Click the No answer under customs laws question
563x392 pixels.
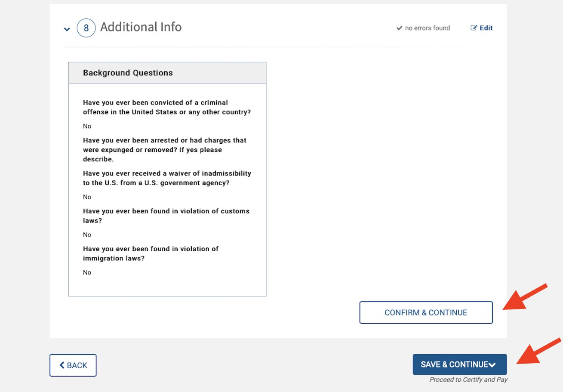(x=87, y=235)
